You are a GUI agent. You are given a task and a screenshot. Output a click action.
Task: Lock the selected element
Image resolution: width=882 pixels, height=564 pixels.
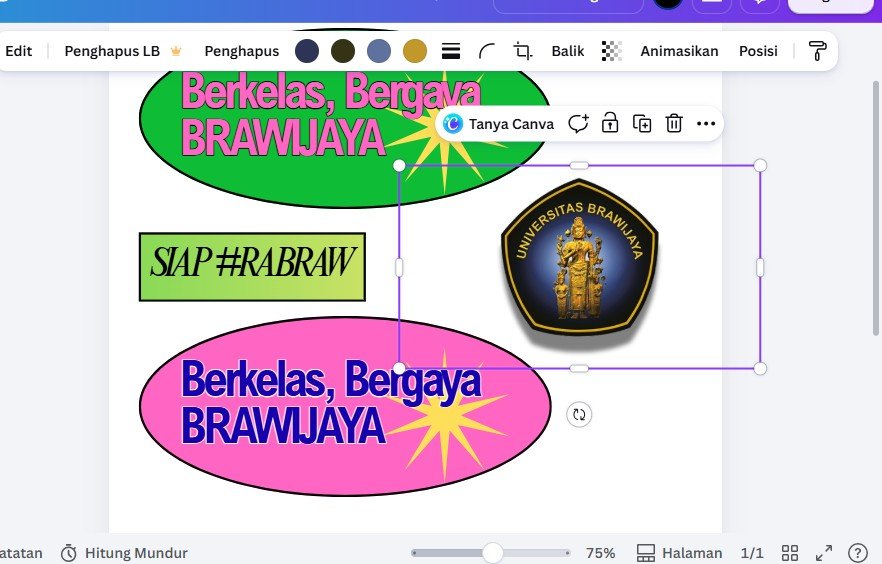[x=610, y=124]
